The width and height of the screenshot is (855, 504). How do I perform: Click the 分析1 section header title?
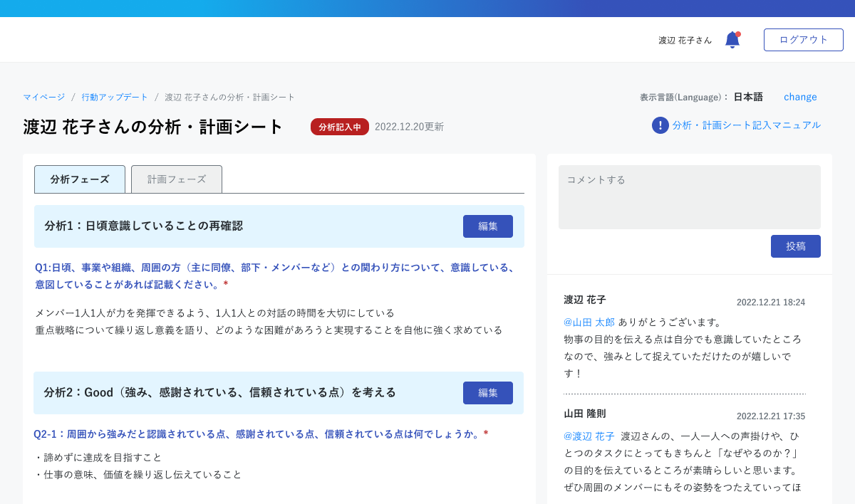pos(144,226)
